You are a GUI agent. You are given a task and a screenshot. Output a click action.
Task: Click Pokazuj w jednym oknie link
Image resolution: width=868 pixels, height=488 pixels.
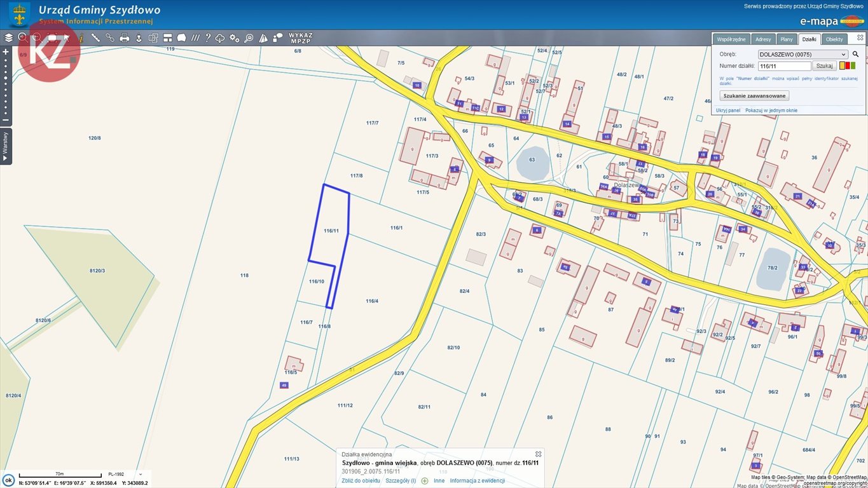point(771,111)
